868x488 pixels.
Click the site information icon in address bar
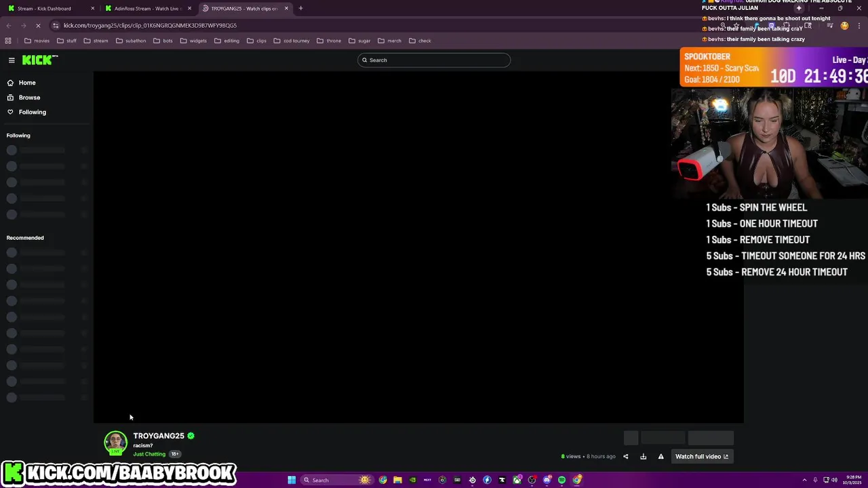coord(56,25)
